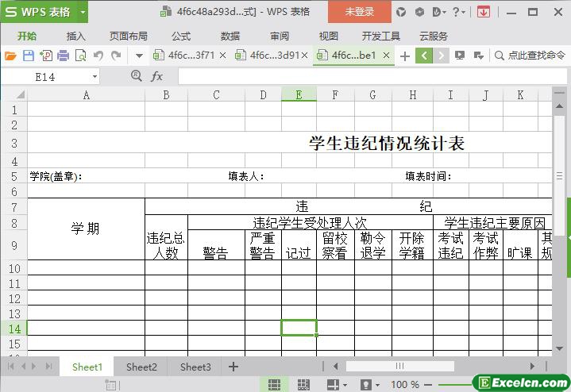Click the Open folder icon in toolbar

(x=10, y=56)
